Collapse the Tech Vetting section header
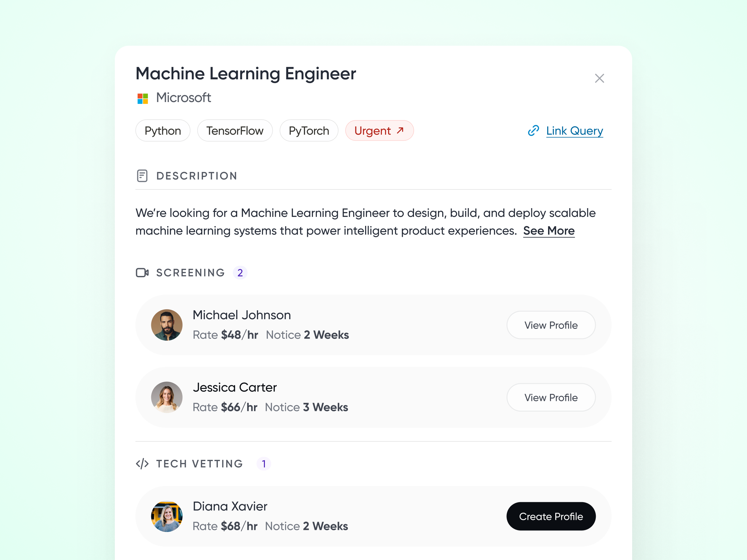The width and height of the screenshot is (747, 560). (x=199, y=464)
